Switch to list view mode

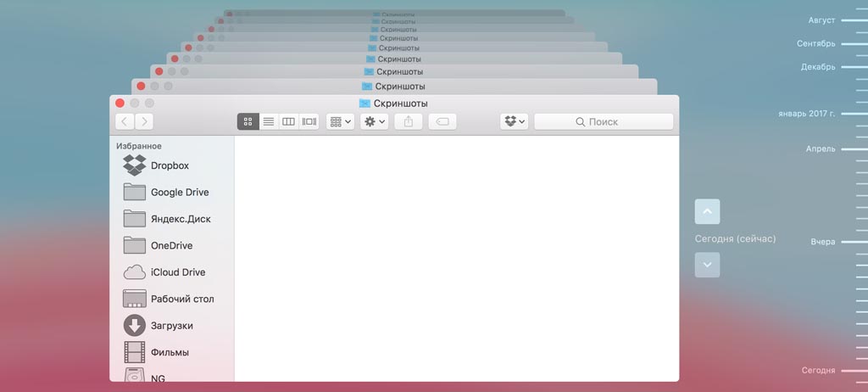tap(269, 121)
